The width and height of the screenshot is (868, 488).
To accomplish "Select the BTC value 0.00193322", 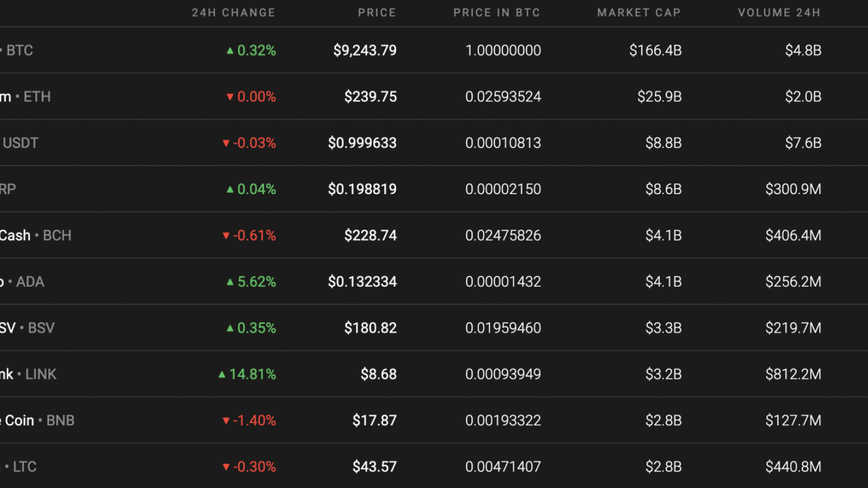I will coord(503,420).
